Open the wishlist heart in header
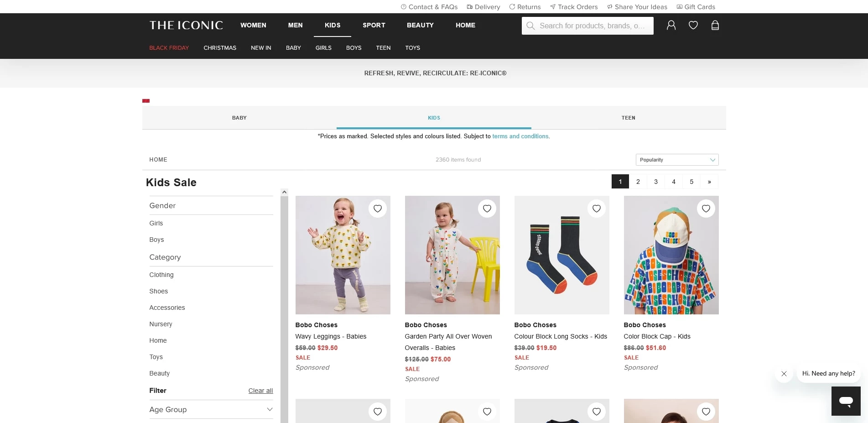Screen dimensions: 868x423 [693, 26]
